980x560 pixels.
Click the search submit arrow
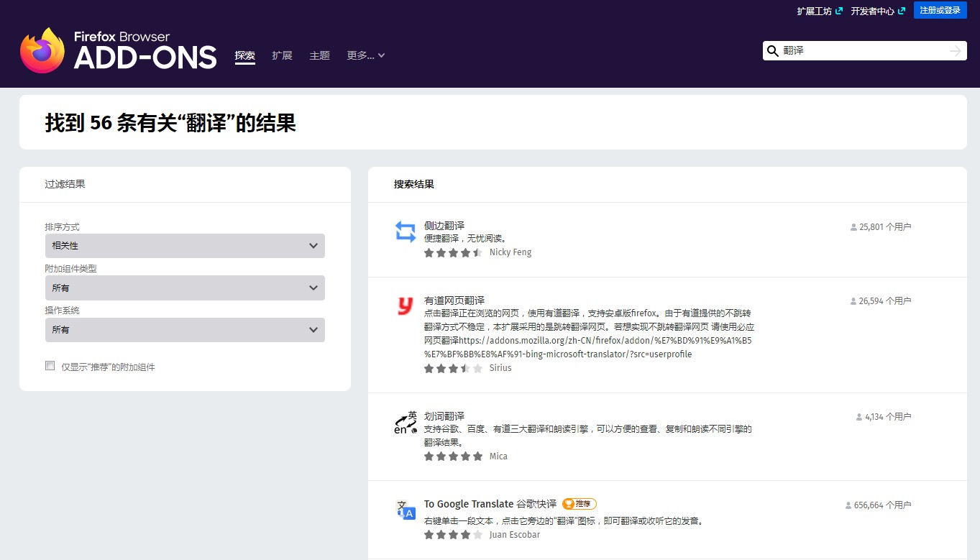point(955,50)
